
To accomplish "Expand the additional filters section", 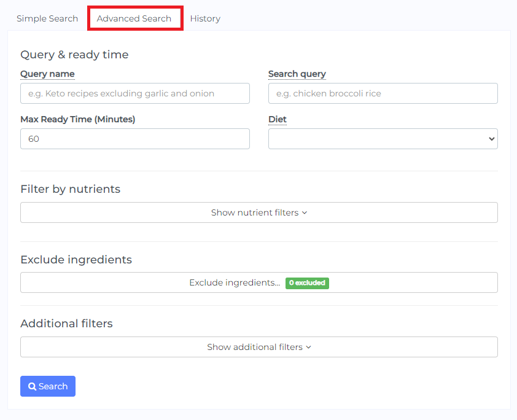I will click(x=259, y=347).
